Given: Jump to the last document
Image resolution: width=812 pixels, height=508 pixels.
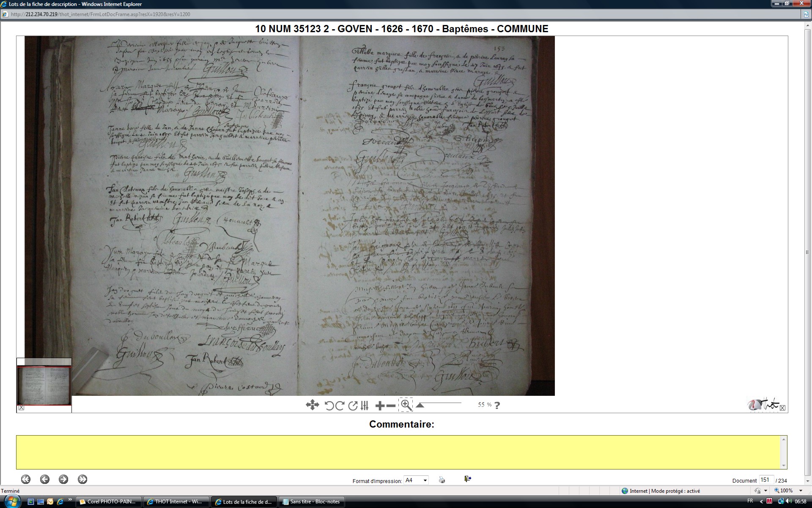Looking at the screenshot, I should coord(82,479).
